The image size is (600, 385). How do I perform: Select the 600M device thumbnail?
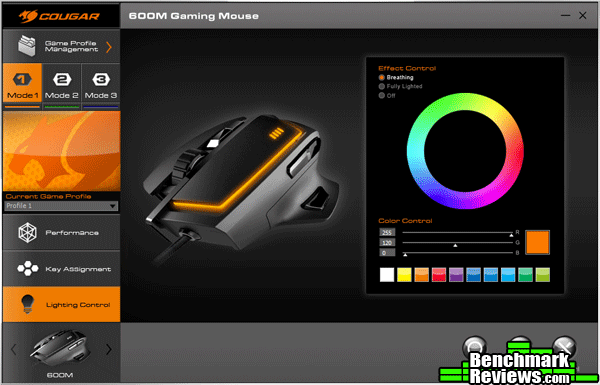pos(60,348)
